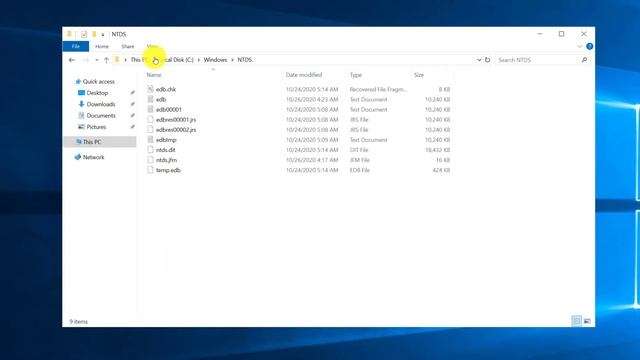Screen dimensions: 640x360
Task: Select the ntds.jfm file icon
Action: [151, 160]
